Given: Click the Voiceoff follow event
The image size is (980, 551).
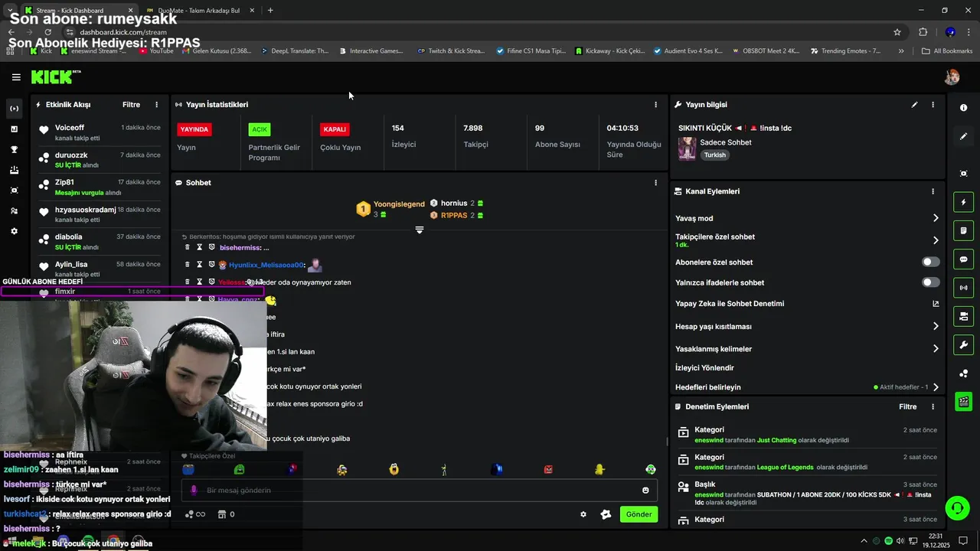Looking at the screenshot, I should click(101, 132).
